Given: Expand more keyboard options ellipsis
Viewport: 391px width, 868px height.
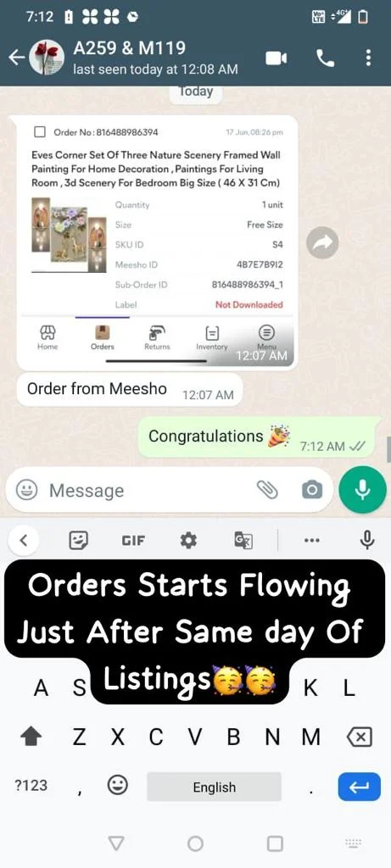Looking at the screenshot, I should coord(312,540).
